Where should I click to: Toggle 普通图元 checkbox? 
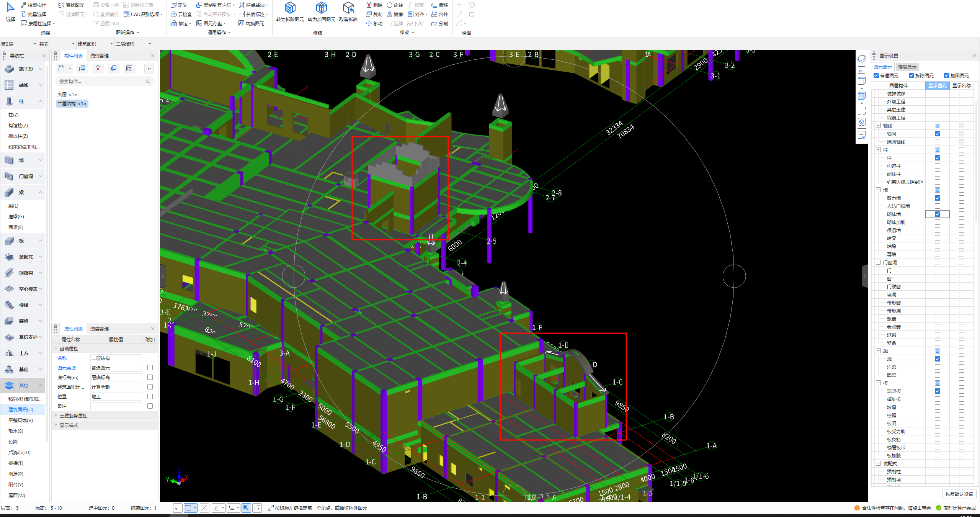[x=876, y=75]
